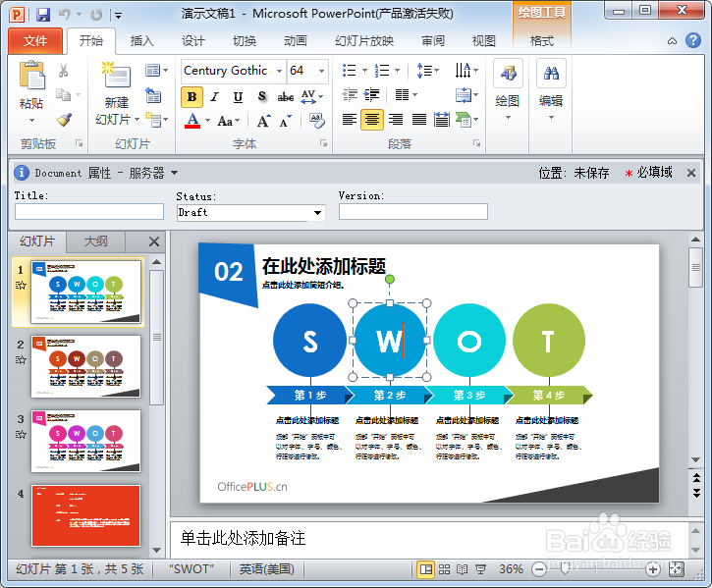Image resolution: width=712 pixels, height=588 pixels.
Task: Click the Cut scissors icon
Action: tap(63, 71)
